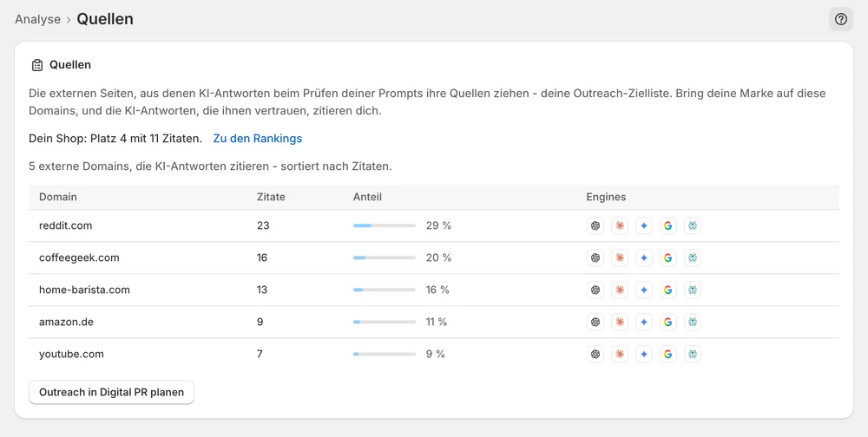The width and height of the screenshot is (868, 437).
Task: Click the Engines column header
Action: [606, 197]
